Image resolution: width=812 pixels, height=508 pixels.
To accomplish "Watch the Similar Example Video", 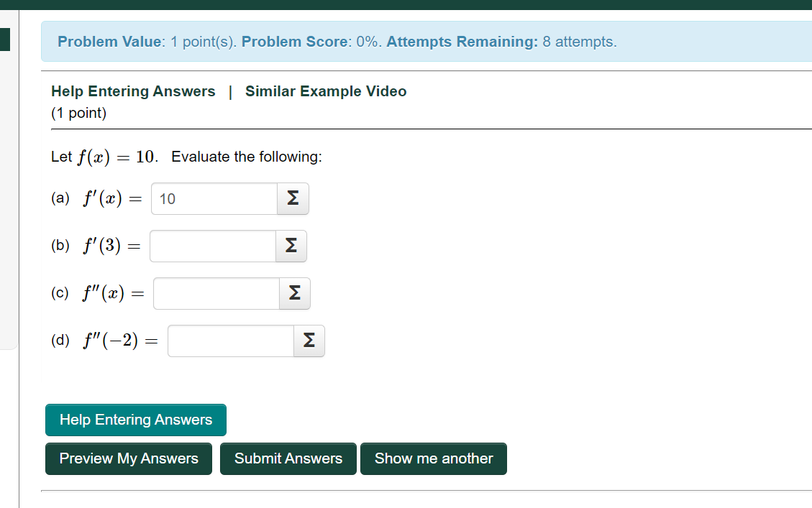I will [x=325, y=91].
